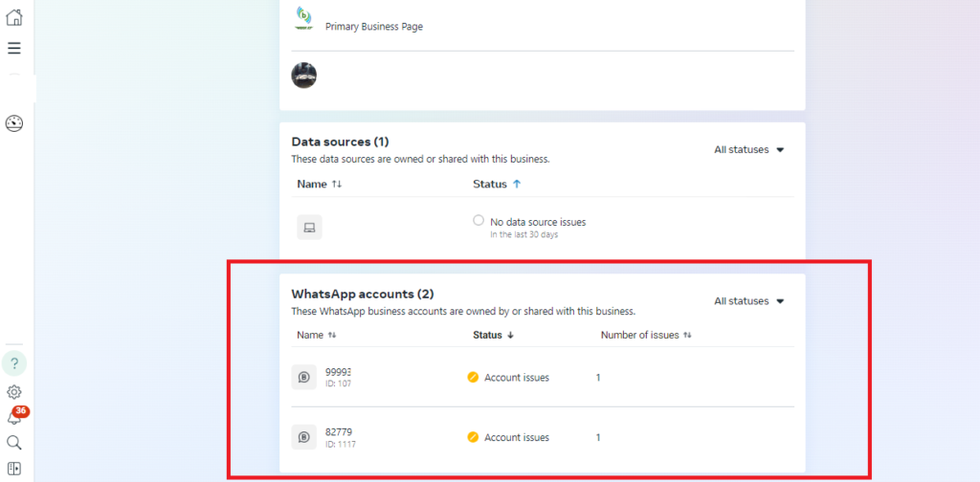Image resolution: width=980 pixels, height=482 pixels.
Task: Open All statuses dropdown in WhatsApp accounts
Action: 748,301
